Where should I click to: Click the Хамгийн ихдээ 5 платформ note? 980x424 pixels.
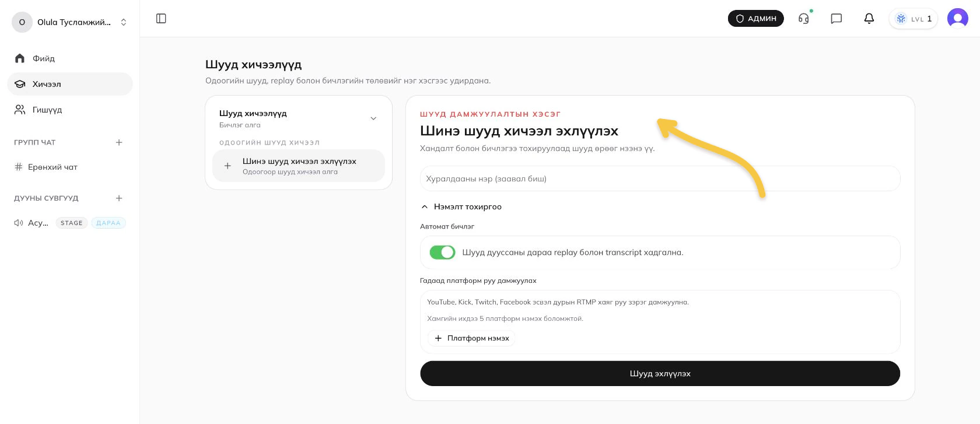(x=505, y=318)
